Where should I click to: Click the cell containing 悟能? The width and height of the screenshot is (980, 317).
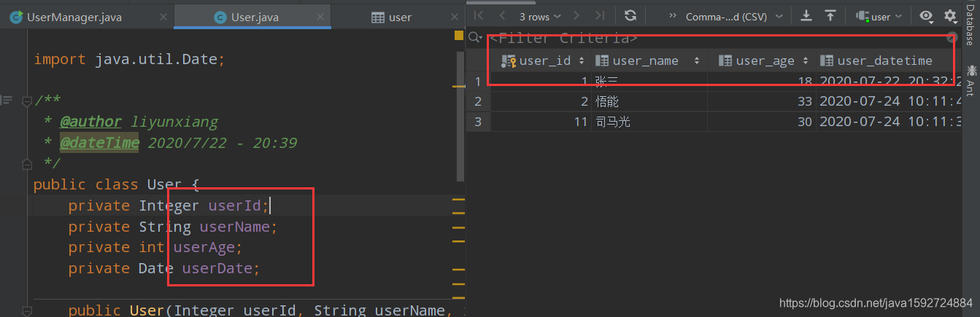point(649,101)
